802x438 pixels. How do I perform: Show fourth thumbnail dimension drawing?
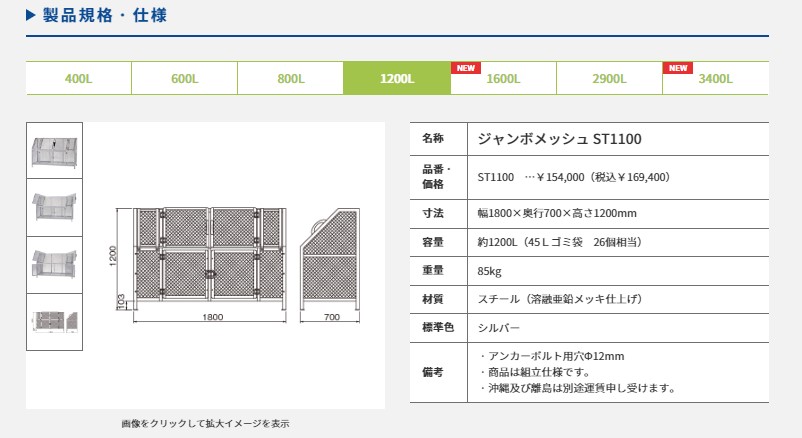point(54,322)
